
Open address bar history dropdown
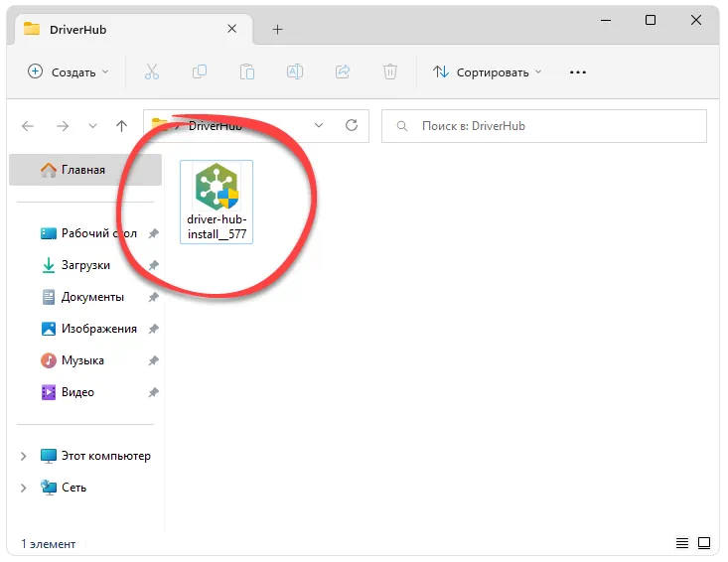(x=319, y=125)
